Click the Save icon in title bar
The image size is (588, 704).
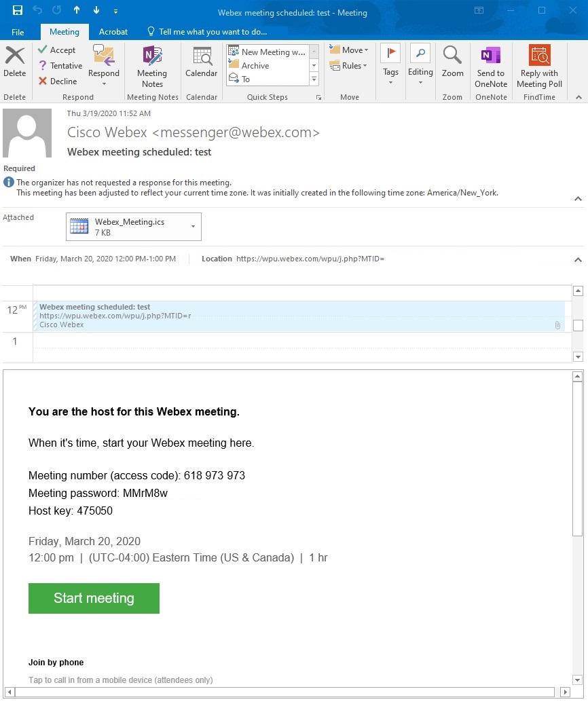[x=18, y=11]
